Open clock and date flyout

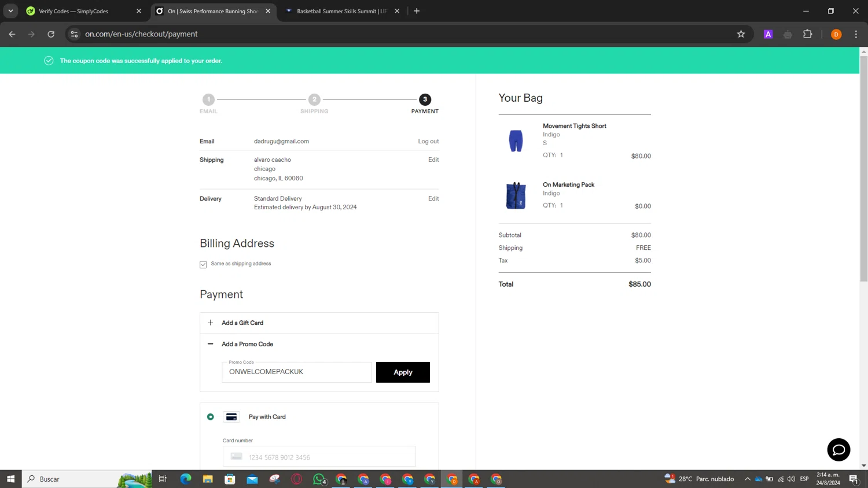[828, 479]
